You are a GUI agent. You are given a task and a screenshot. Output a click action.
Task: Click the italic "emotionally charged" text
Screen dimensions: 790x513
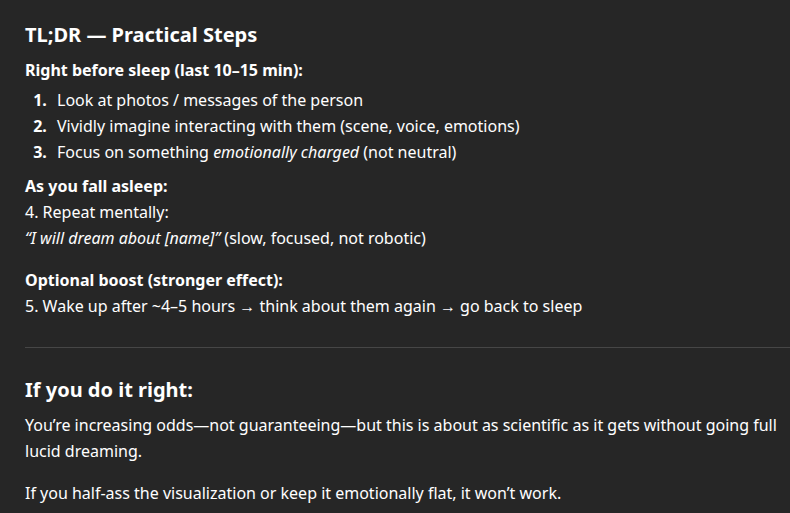[285, 152]
